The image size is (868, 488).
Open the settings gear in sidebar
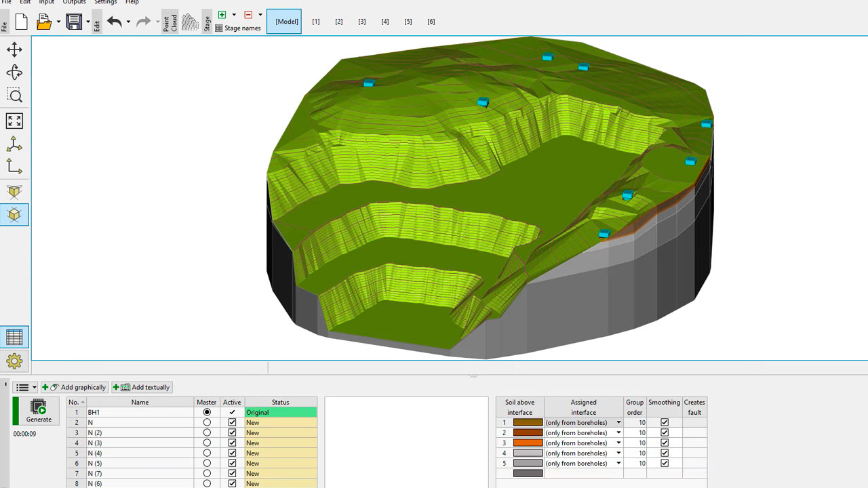[14, 361]
